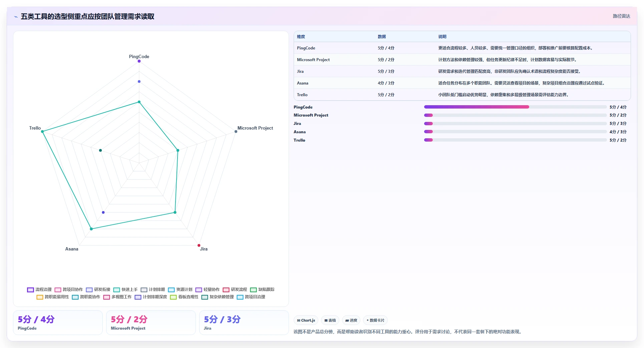
Task: Click the teal data point at Trello vertex
Action: click(42, 132)
